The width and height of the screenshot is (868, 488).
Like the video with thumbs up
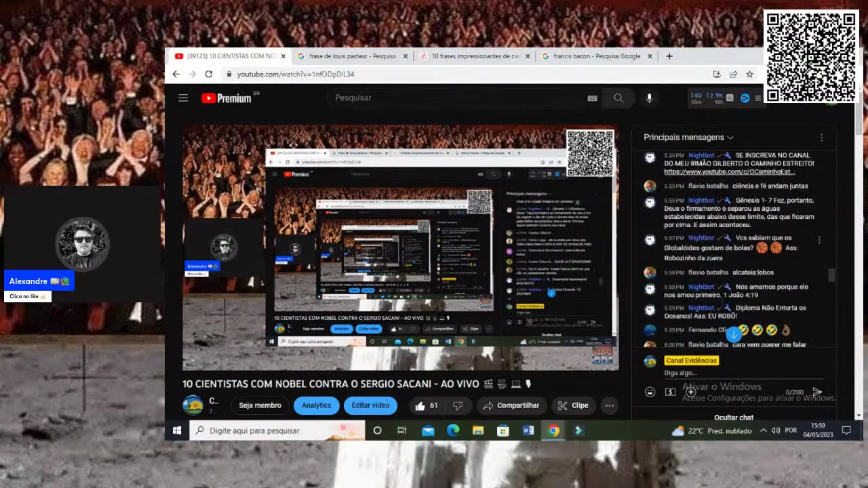pyautogui.click(x=426, y=405)
